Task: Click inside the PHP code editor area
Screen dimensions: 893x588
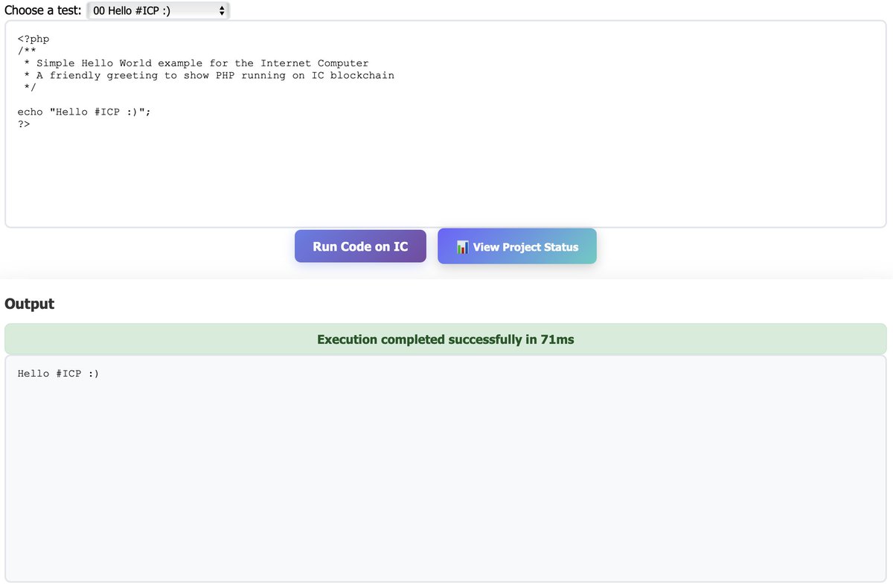Action: click(446, 124)
